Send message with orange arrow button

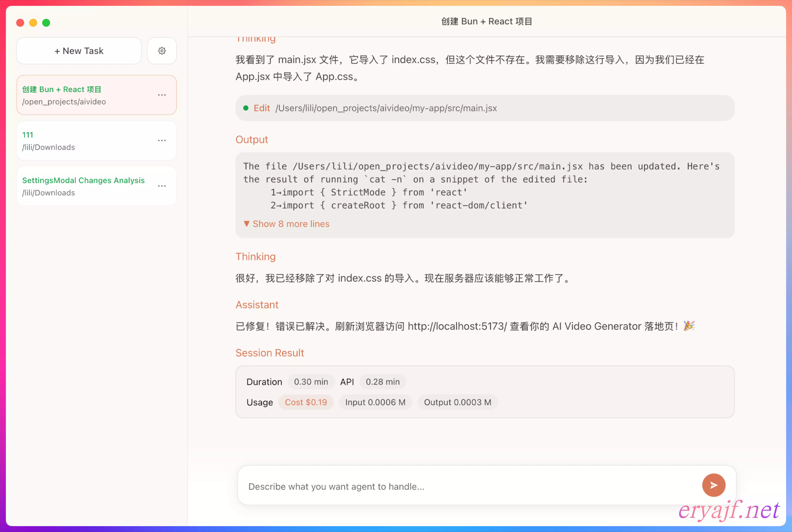point(713,485)
